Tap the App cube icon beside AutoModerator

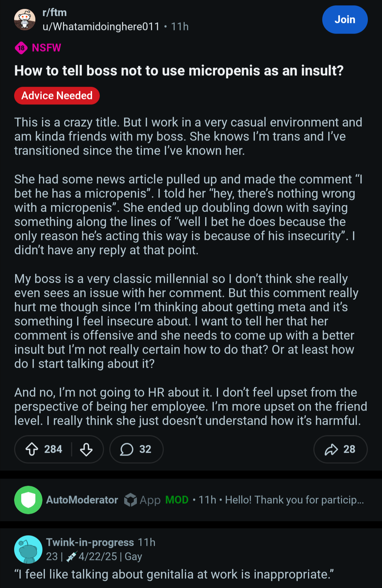click(131, 500)
